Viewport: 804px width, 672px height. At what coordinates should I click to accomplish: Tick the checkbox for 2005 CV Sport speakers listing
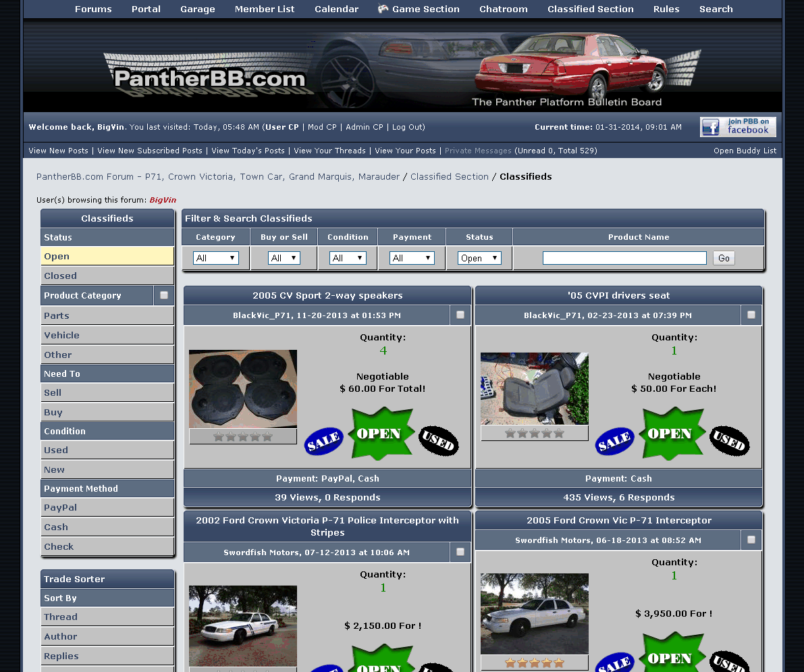click(x=460, y=315)
